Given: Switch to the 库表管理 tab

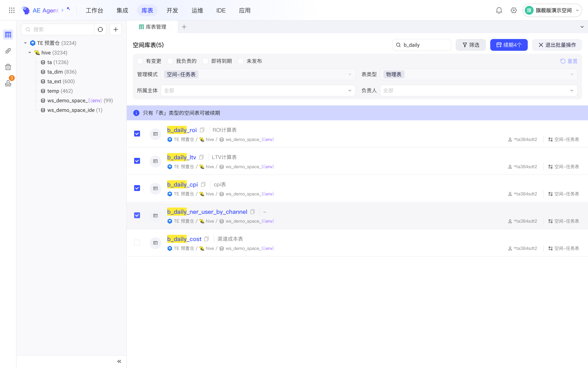Looking at the screenshot, I should point(153,27).
